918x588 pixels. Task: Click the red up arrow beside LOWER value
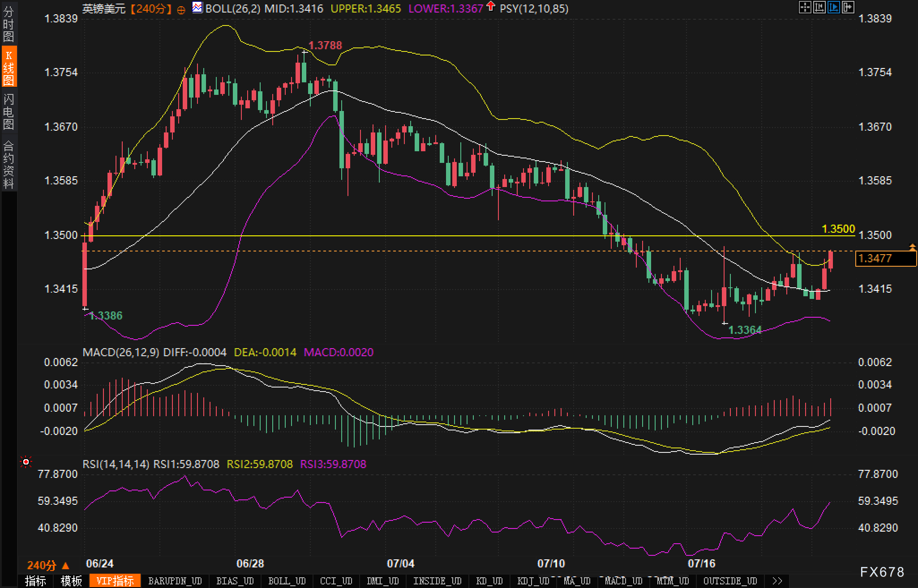tap(491, 6)
